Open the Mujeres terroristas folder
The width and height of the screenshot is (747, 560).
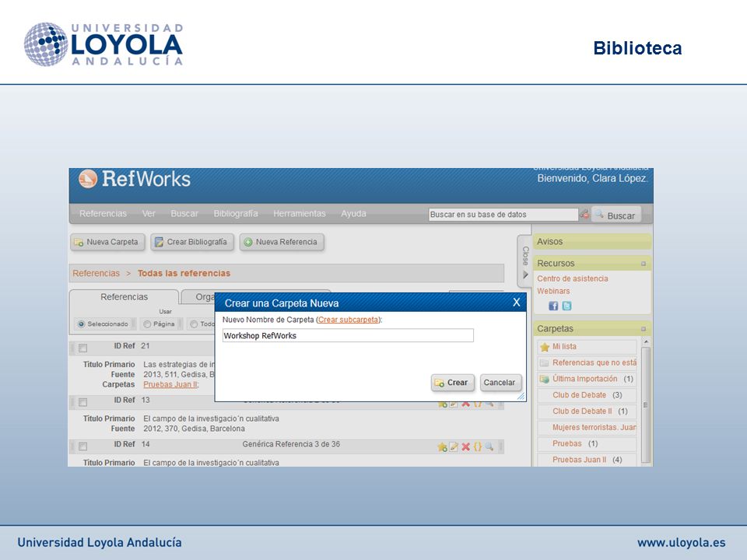594,428
